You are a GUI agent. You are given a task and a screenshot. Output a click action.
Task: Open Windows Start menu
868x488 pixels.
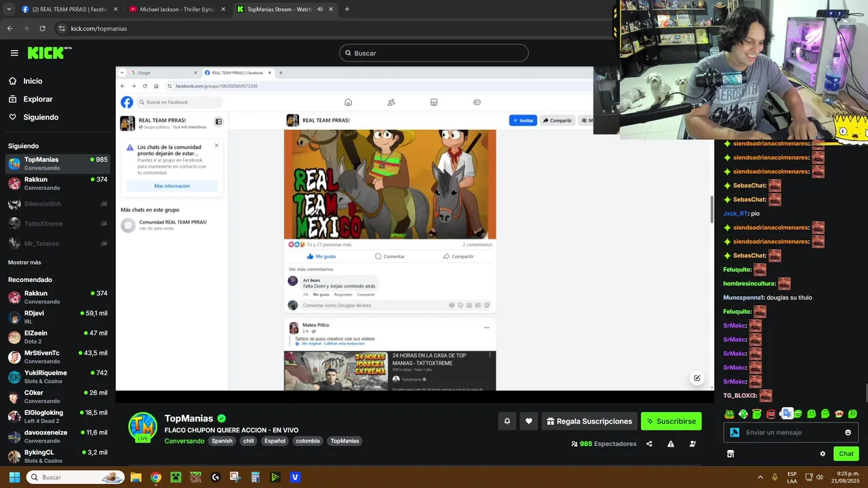pos(14,477)
